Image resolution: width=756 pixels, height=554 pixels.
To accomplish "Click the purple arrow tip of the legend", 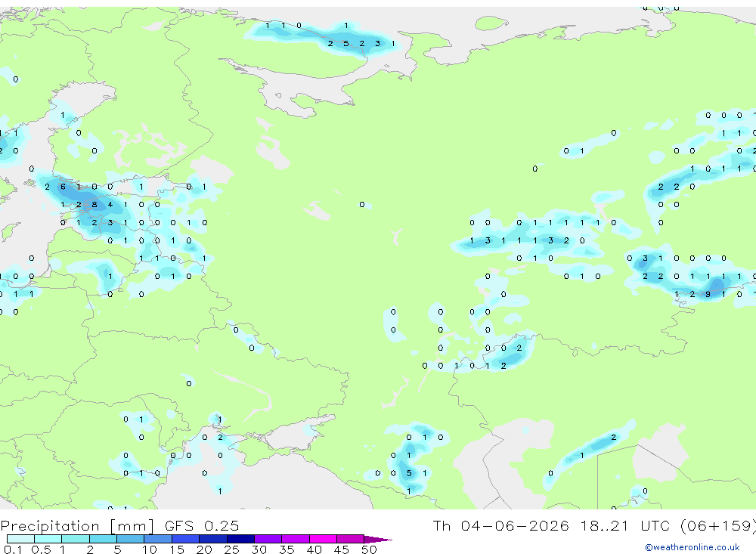I will (x=377, y=539).
